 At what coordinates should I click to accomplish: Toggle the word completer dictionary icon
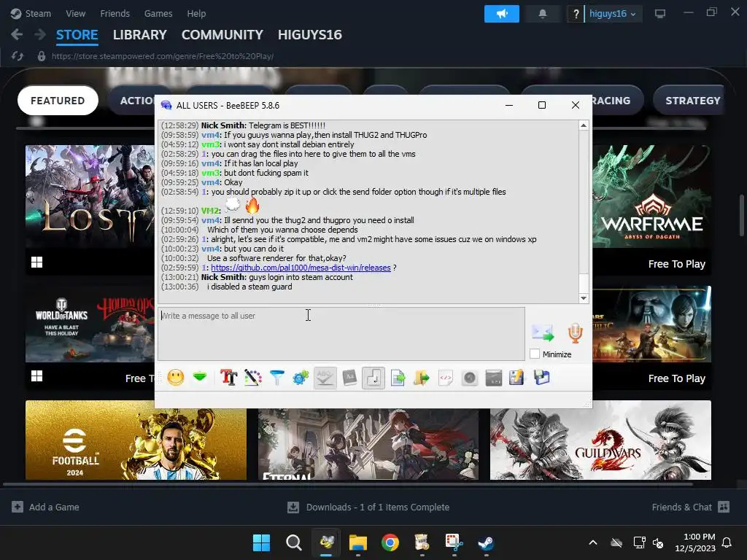[349, 378]
